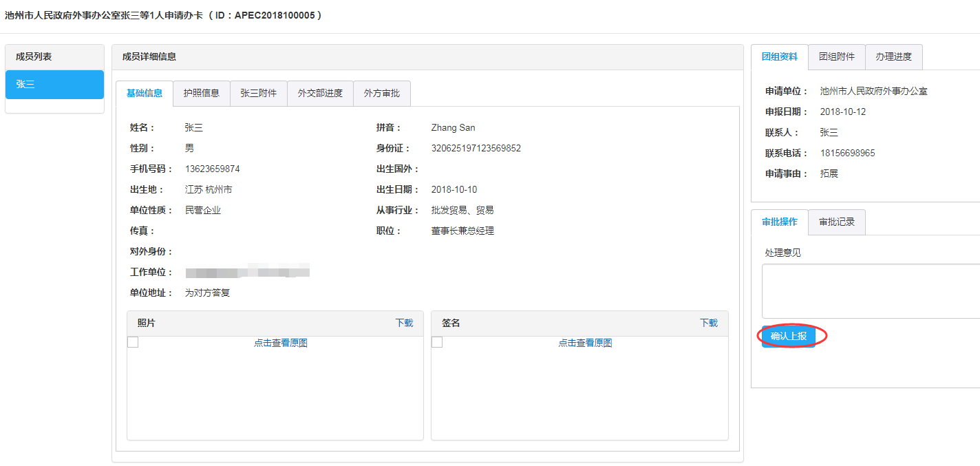Screen dimensions: 980x466
Task: Click the contact phone 18156698965
Action: coord(848,153)
